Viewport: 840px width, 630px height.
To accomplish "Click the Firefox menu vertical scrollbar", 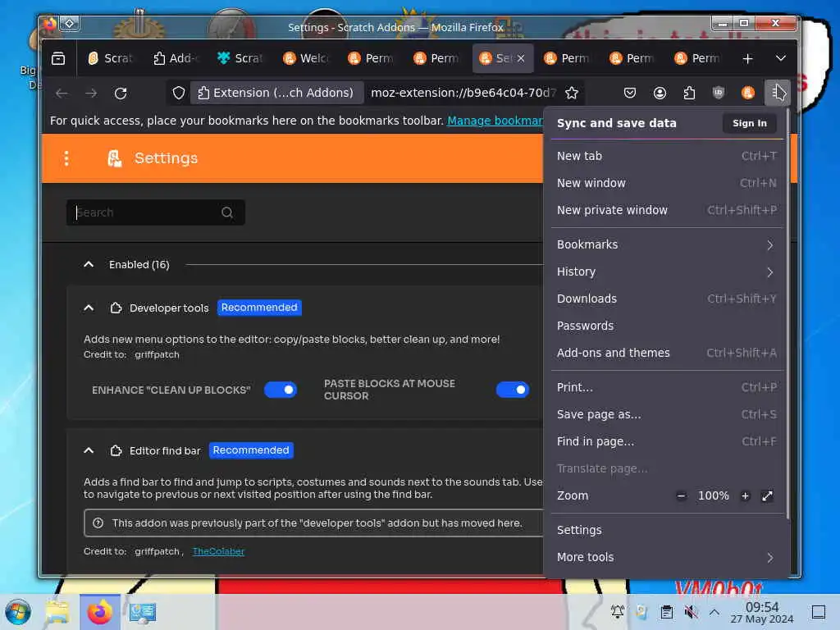I will coord(787,313).
